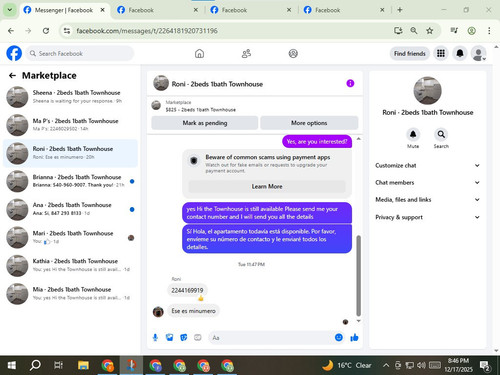Open the Notifications bell in header
This screenshot has height=375, width=500.
tap(460, 53)
